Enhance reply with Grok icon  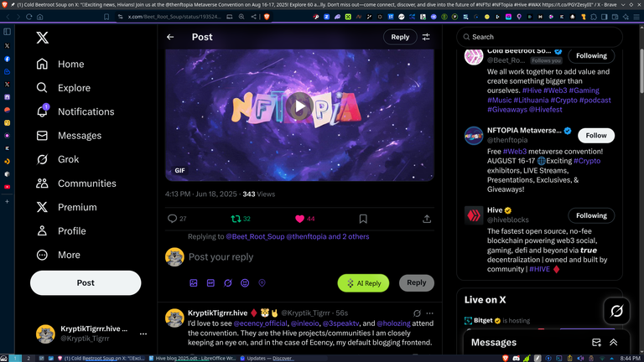[x=228, y=282]
